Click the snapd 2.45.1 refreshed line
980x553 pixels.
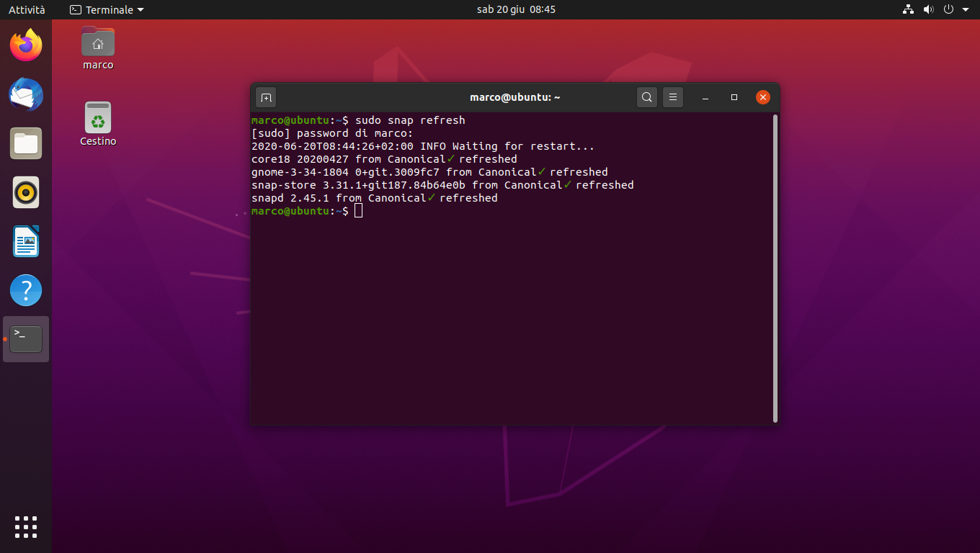(x=375, y=198)
